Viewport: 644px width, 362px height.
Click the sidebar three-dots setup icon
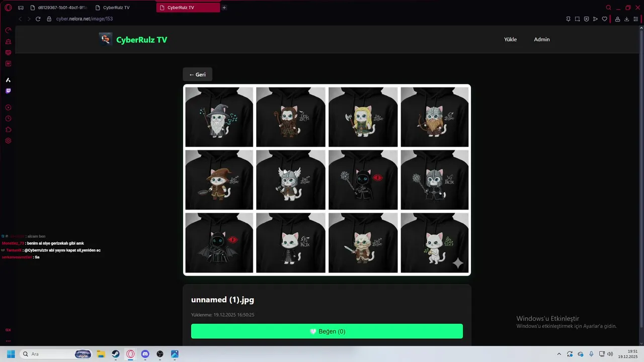click(8, 341)
